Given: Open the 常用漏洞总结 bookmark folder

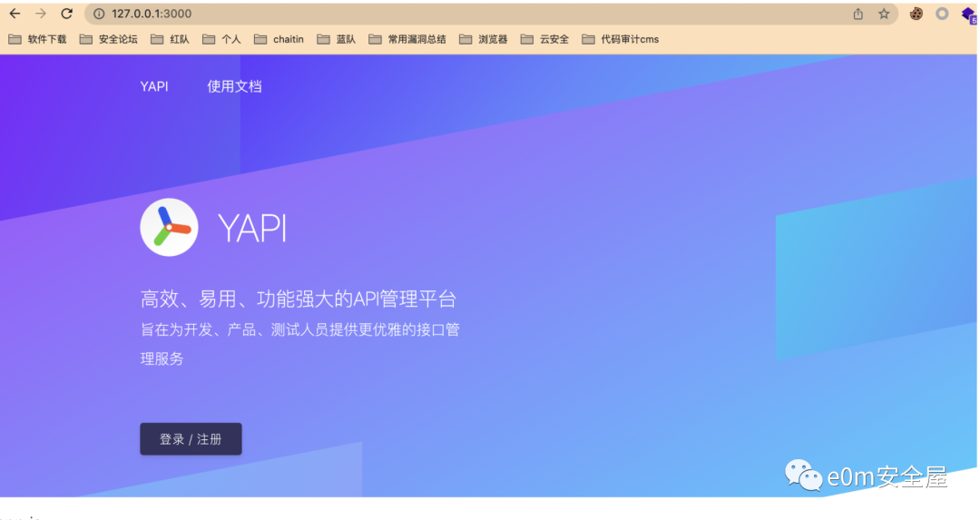Looking at the screenshot, I should point(407,39).
